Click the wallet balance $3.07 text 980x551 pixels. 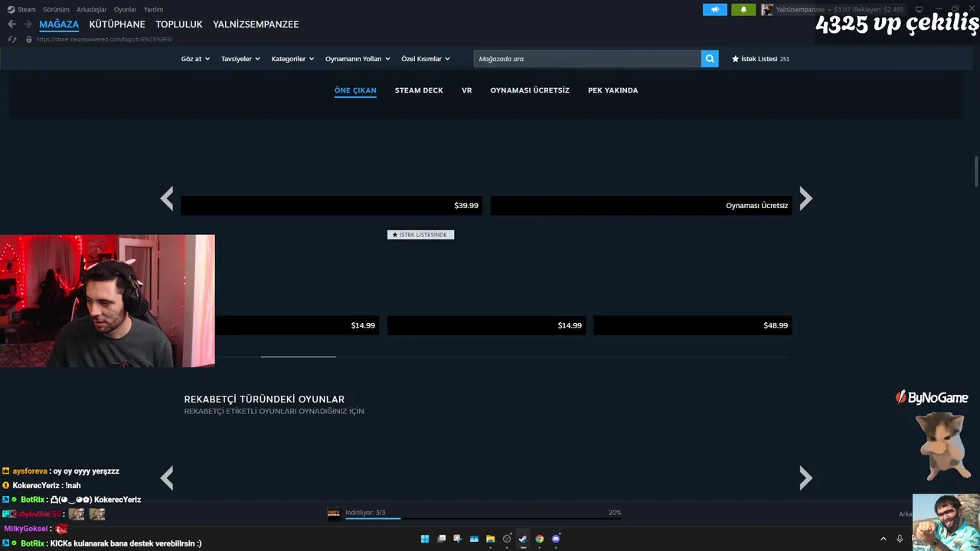pyautogui.click(x=842, y=10)
